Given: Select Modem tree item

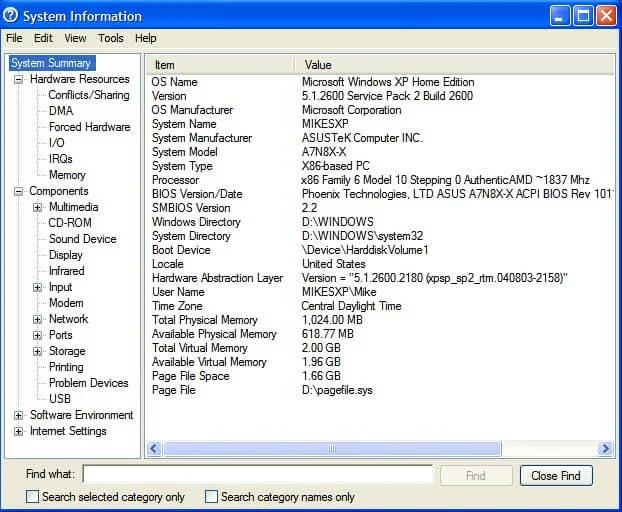Looking at the screenshot, I should click(66, 303).
